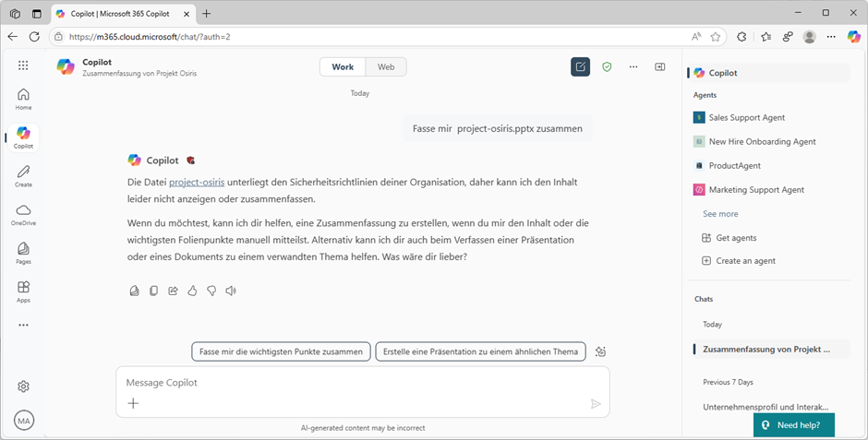Read the response aloud with speaker icon
This screenshot has height=440, width=868.
(x=231, y=291)
